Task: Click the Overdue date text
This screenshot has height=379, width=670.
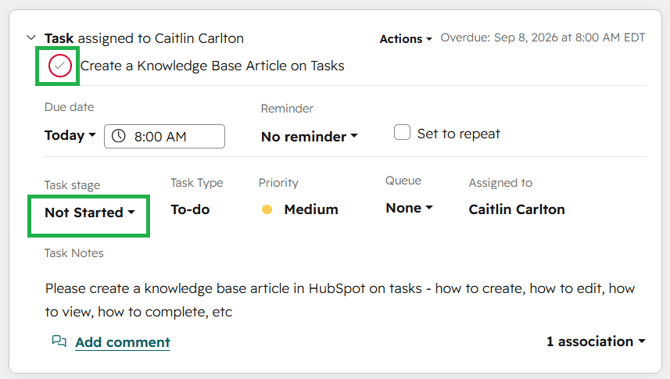Action: (x=543, y=38)
